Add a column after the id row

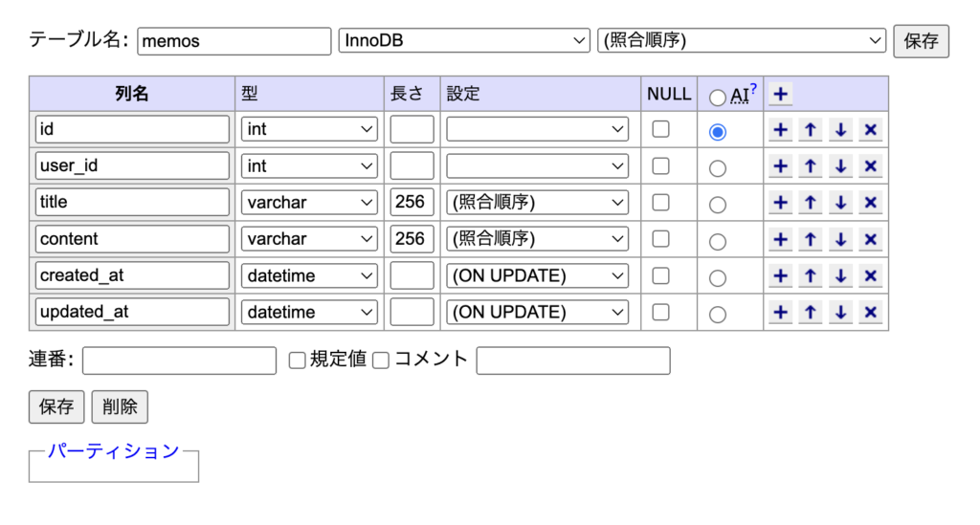[x=780, y=130]
